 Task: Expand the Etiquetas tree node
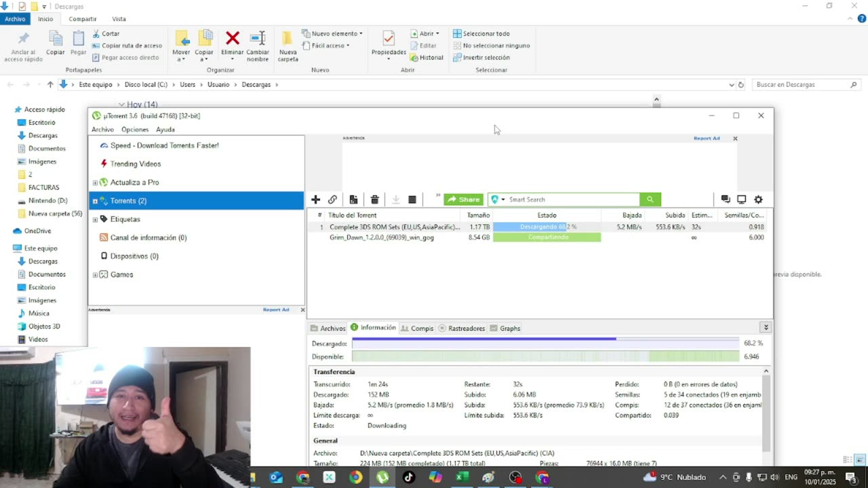tap(95, 219)
